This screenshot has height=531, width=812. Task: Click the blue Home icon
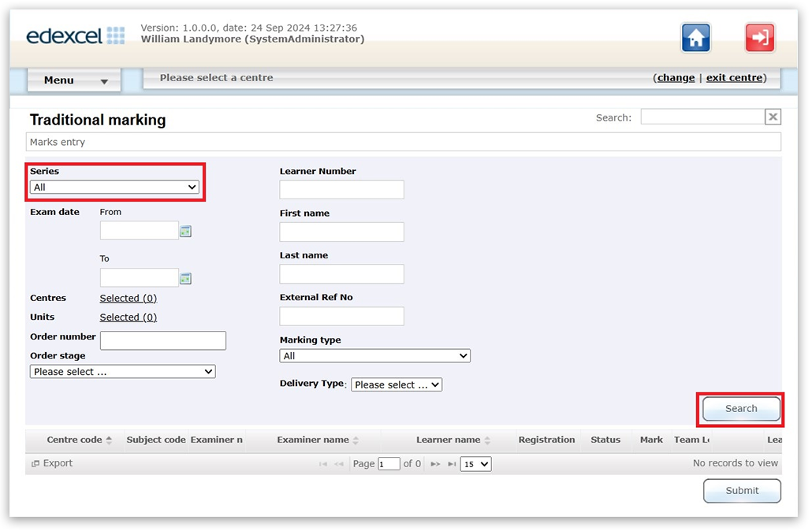[695, 38]
